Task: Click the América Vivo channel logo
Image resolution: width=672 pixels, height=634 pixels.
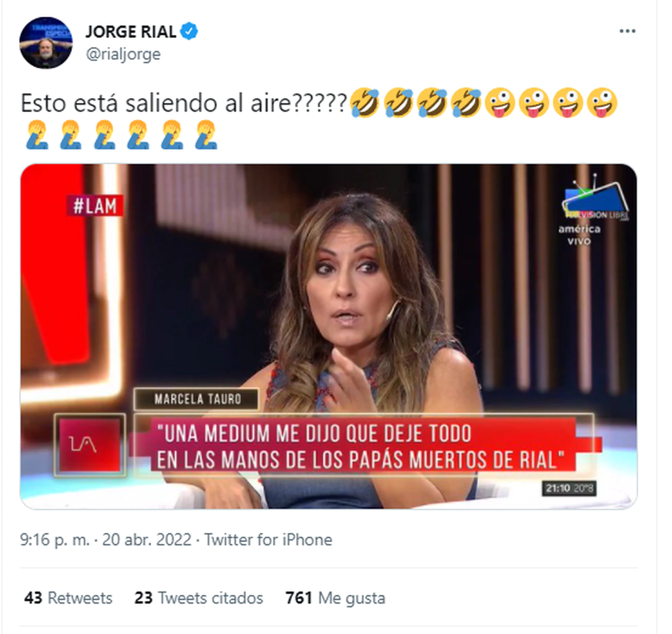Action: [595, 213]
